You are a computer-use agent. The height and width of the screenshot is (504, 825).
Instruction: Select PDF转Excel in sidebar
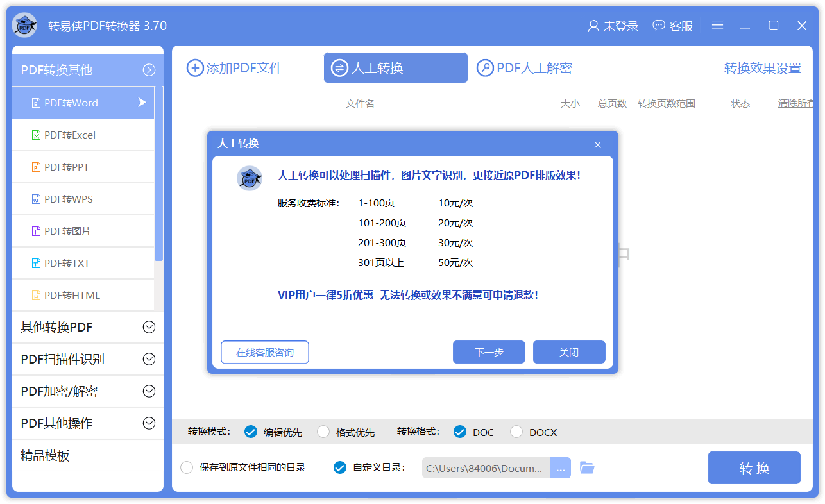[x=83, y=135]
